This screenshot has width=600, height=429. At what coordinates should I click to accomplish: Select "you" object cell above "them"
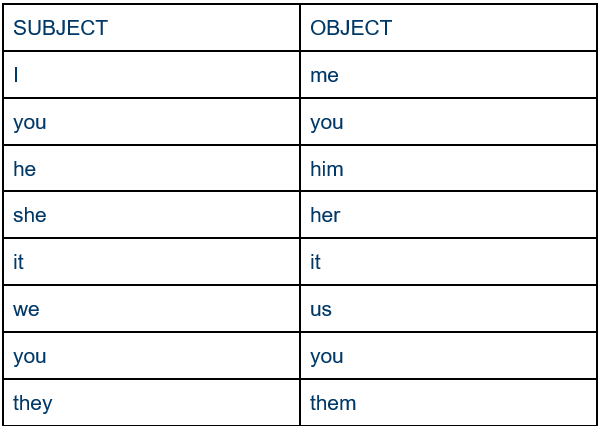(x=448, y=356)
